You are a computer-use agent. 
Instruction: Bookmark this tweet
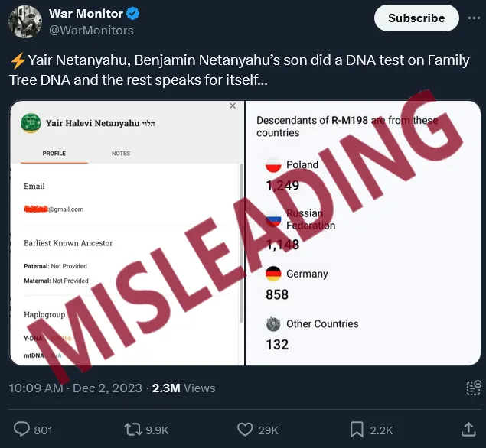tap(357, 430)
